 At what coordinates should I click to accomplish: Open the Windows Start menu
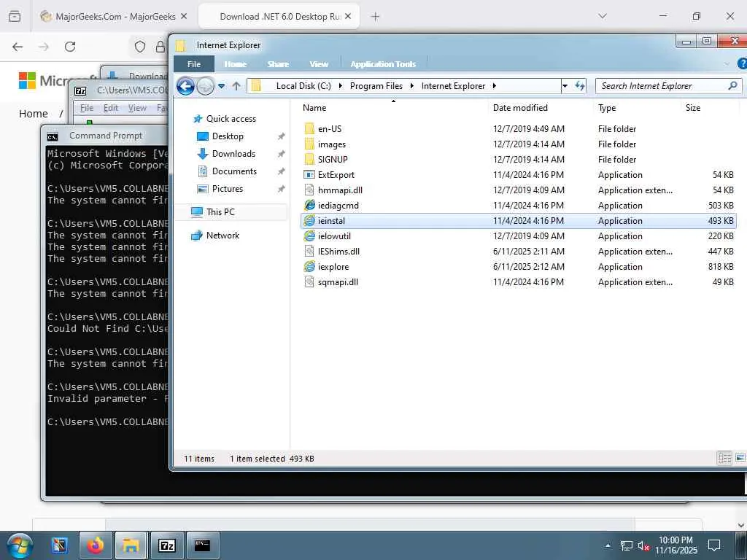pyautogui.click(x=20, y=545)
